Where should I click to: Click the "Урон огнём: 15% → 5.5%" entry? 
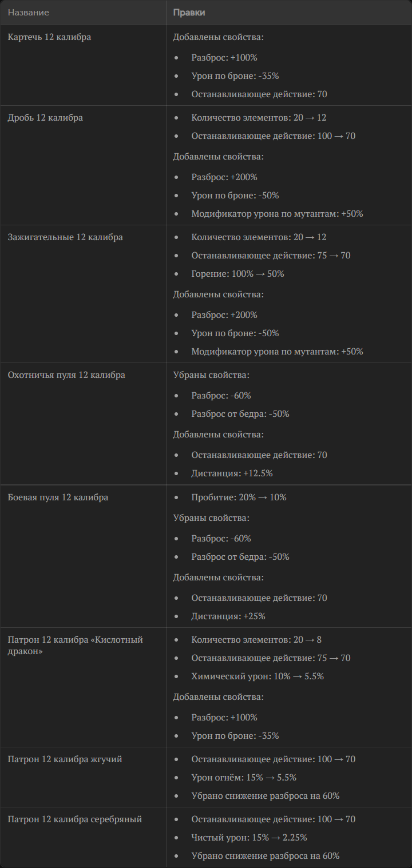point(244,778)
